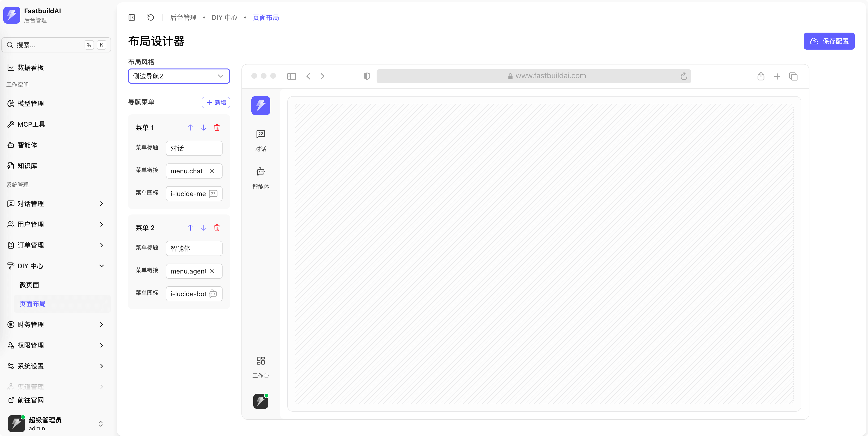Move menu 2 up with arrow icon
The image size is (868, 436).
tap(190, 228)
